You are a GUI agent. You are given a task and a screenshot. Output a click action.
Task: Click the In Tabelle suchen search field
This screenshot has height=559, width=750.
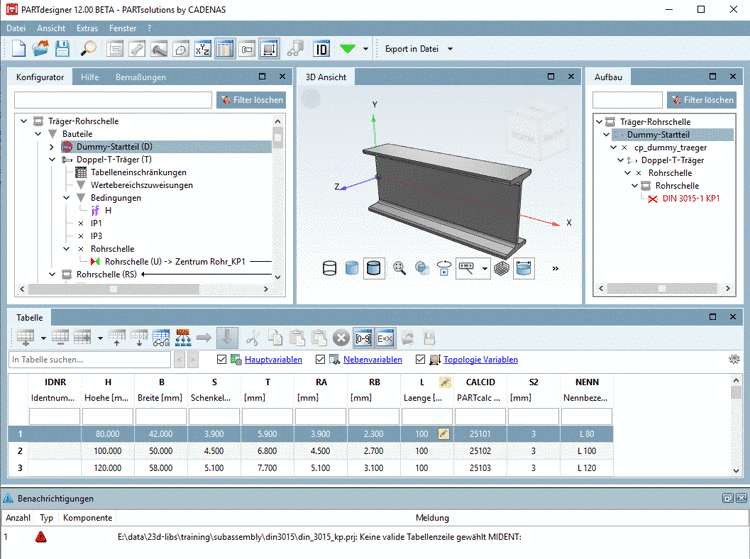point(90,360)
